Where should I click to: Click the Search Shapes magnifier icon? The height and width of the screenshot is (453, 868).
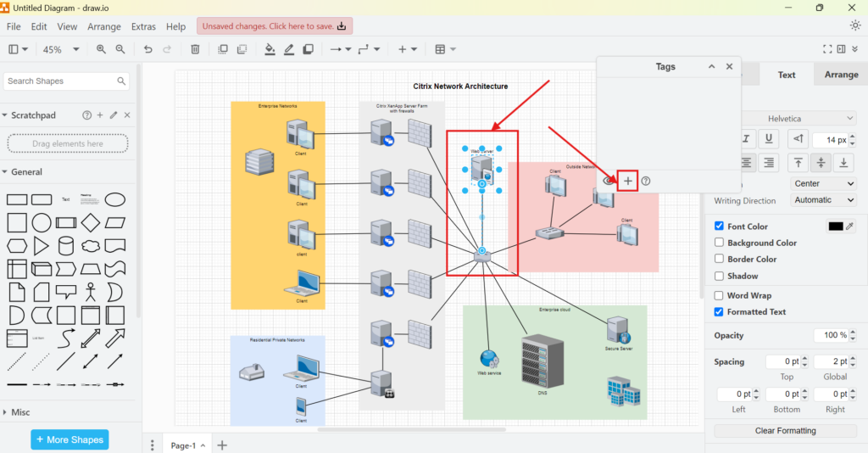pos(121,81)
